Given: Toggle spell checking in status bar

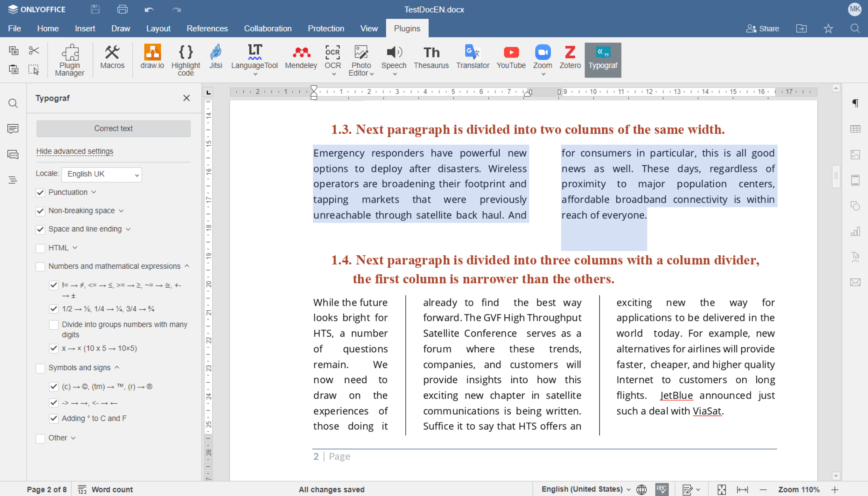Looking at the screenshot, I should point(661,489).
